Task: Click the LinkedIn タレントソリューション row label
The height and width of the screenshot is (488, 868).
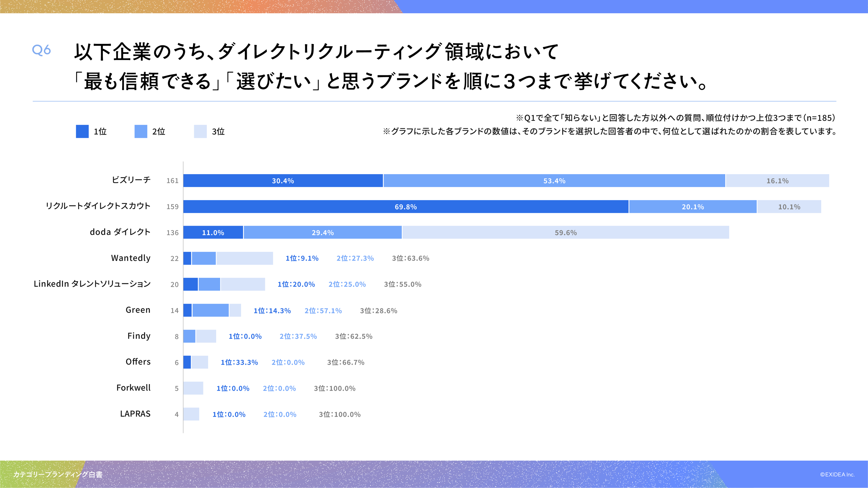Action: [92, 284]
